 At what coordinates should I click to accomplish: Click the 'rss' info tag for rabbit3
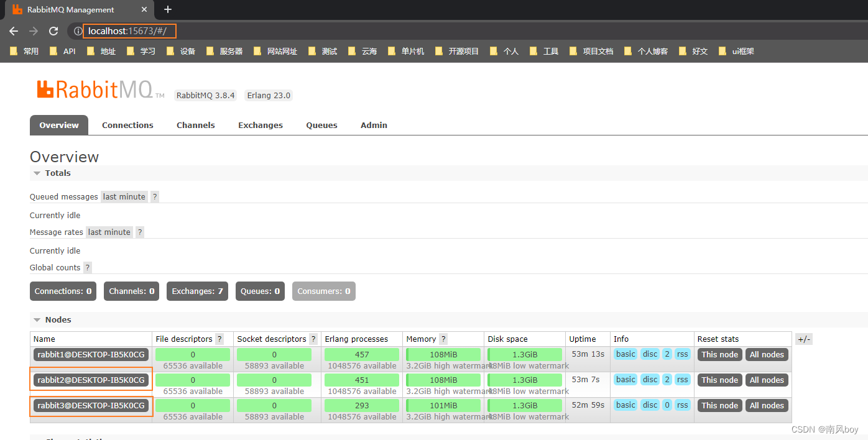pos(683,405)
